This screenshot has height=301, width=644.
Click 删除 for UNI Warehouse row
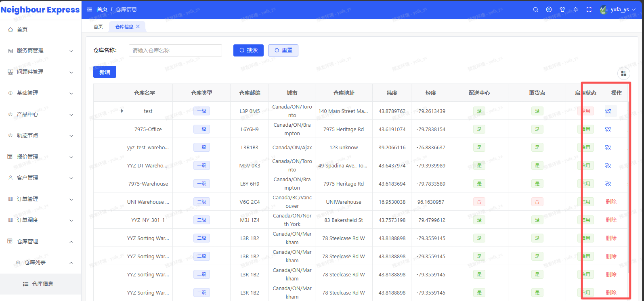[611, 202]
